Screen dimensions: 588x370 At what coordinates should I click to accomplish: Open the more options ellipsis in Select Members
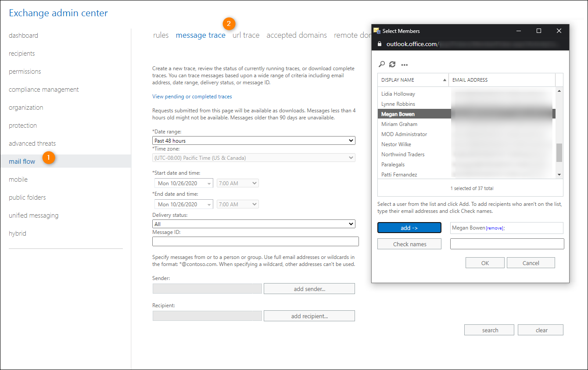(405, 65)
